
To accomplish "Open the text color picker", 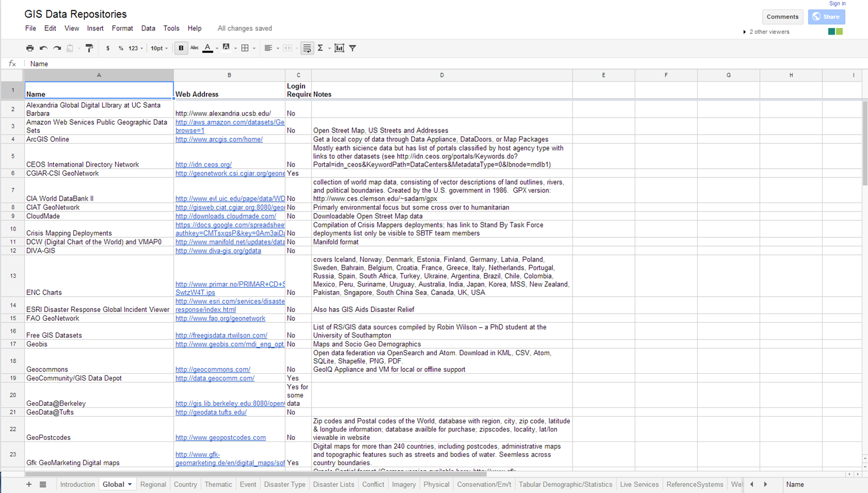I will pyautogui.click(x=208, y=48).
